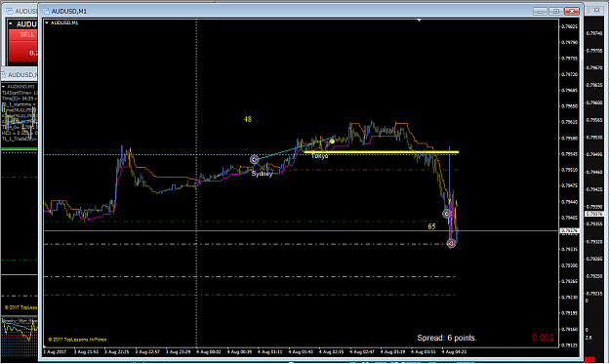Click the title icon of the second background AUDUSD,M window
The width and height of the screenshot is (610, 364).
[4, 75]
